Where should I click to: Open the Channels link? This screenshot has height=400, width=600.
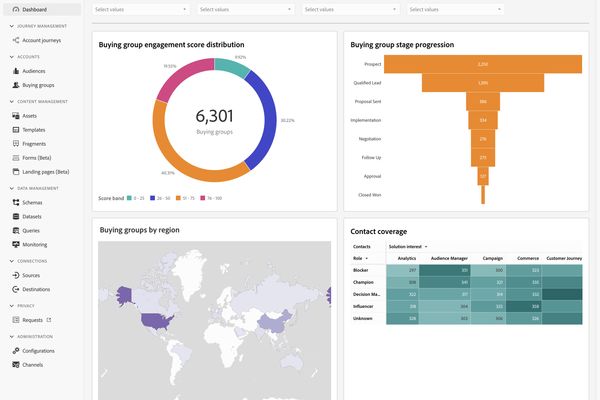tap(33, 364)
